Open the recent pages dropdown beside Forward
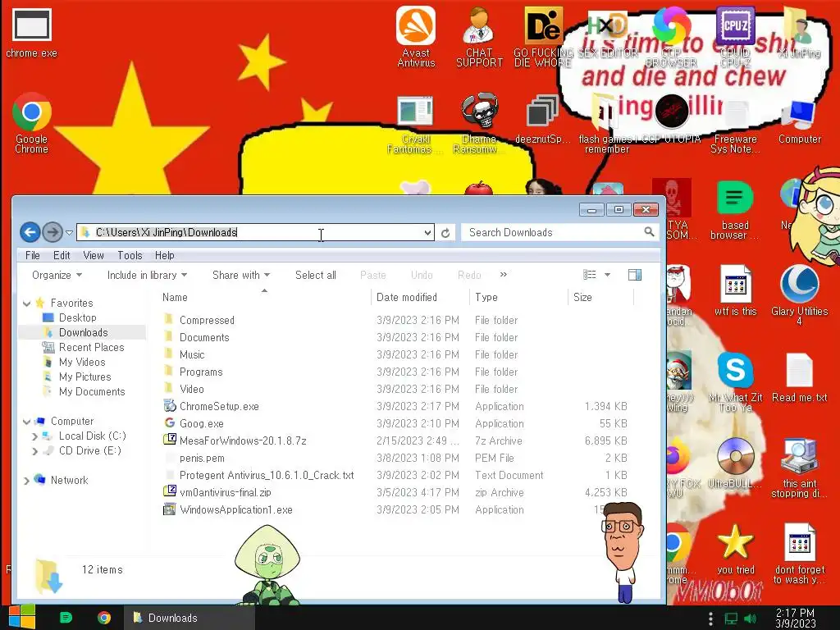The height and width of the screenshot is (630, 840). pos(69,232)
